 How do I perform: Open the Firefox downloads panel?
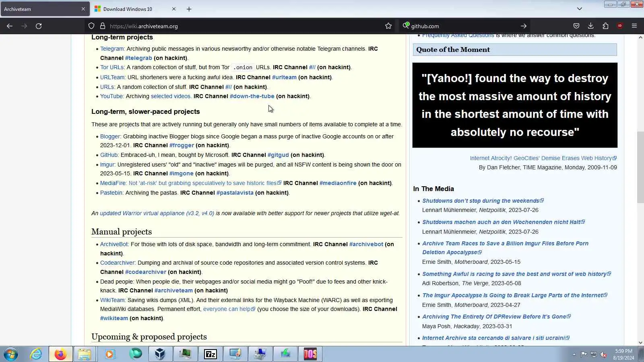(x=591, y=26)
